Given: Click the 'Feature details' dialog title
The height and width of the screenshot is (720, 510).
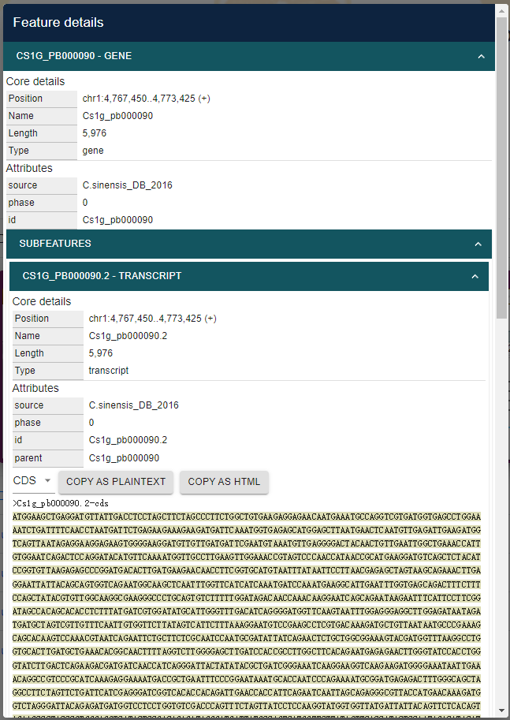Looking at the screenshot, I should coord(58,22).
